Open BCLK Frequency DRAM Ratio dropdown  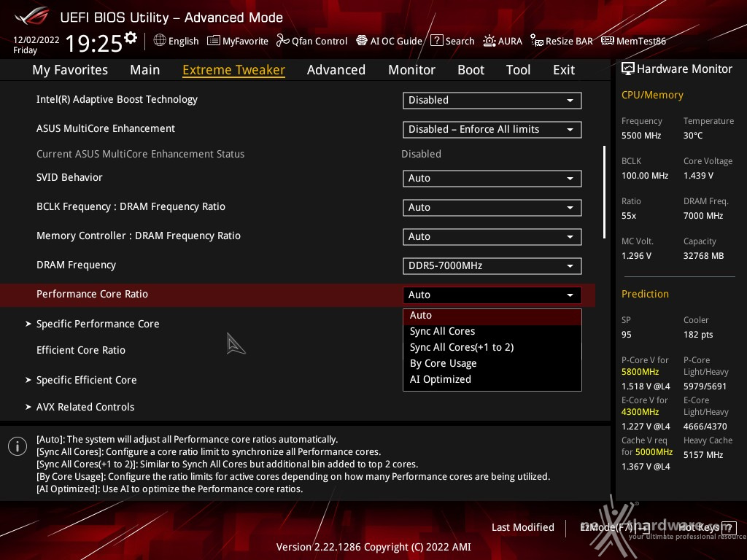tap(492, 208)
